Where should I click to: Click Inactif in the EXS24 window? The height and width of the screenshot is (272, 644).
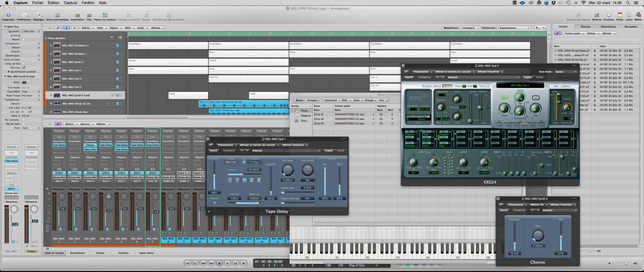tap(409, 77)
